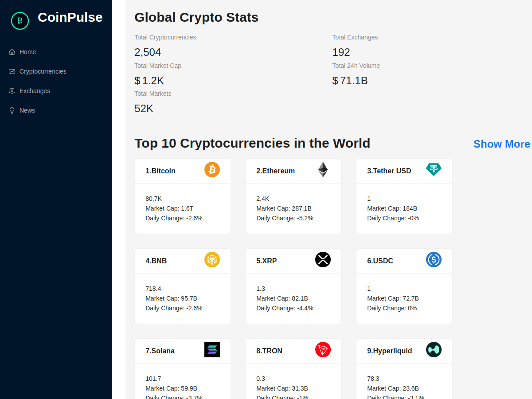Click Total Cryptocurrencies value 2,504
The height and width of the screenshot is (399, 532).
pyautogui.click(x=148, y=52)
